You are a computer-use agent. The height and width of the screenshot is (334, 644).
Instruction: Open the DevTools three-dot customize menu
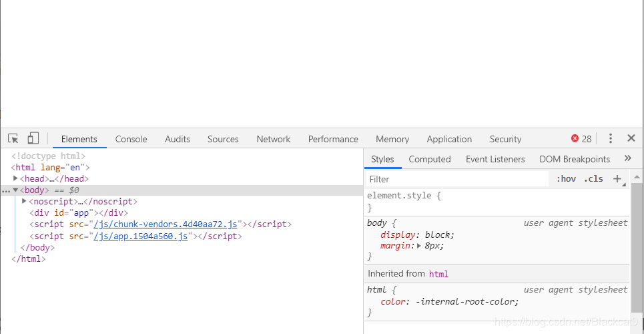[x=611, y=139]
